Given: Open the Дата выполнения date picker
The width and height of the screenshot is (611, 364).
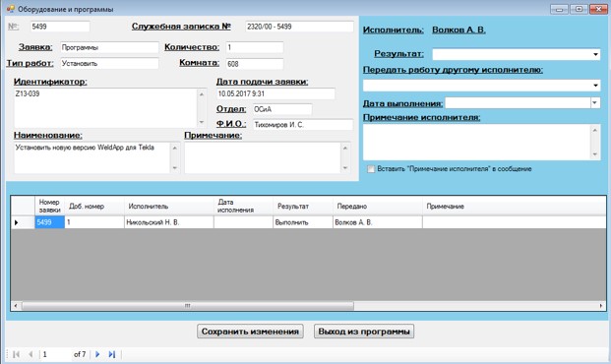Looking at the screenshot, I should (x=595, y=103).
